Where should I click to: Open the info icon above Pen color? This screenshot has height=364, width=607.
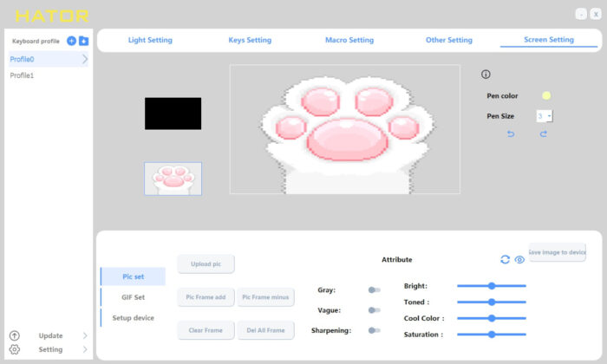[486, 75]
